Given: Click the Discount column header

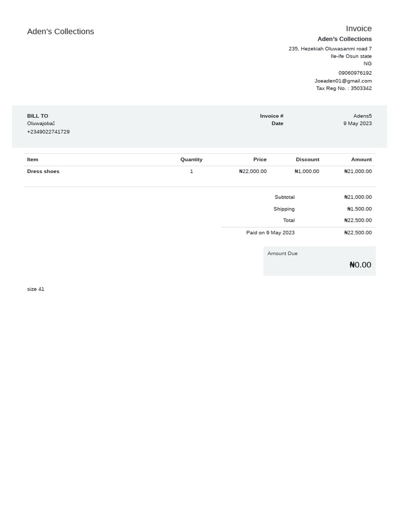Looking at the screenshot, I should click(308, 159).
